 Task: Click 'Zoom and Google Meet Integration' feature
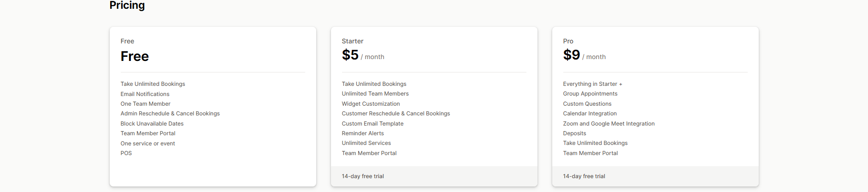pos(608,124)
